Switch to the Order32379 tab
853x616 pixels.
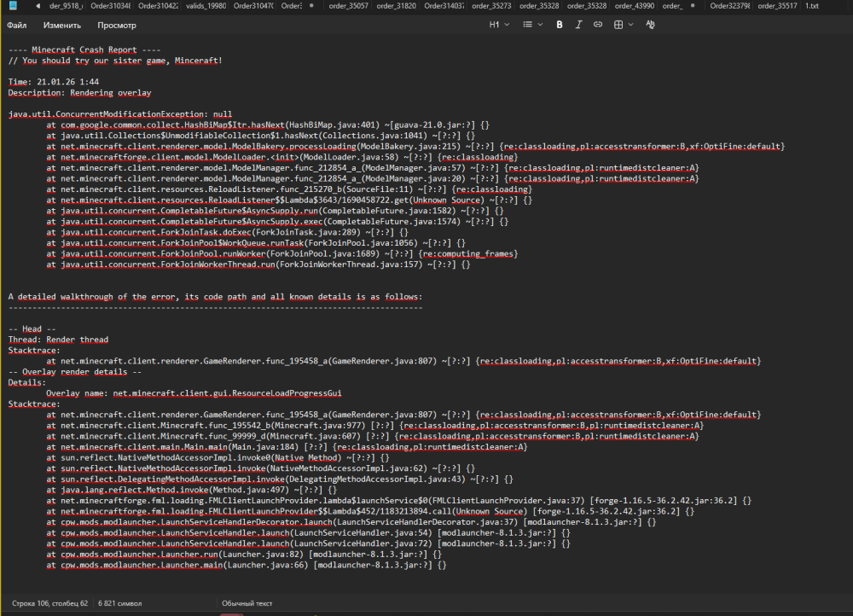pos(729,6)
